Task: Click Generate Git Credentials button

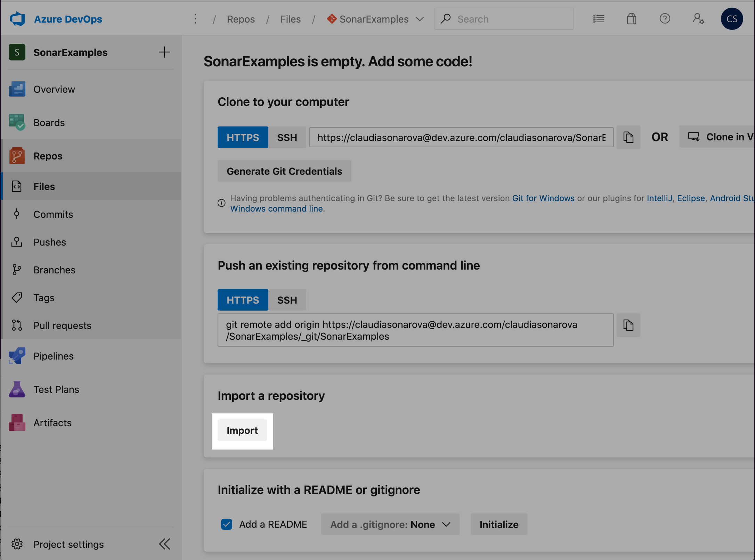Action: coord(284,171)
